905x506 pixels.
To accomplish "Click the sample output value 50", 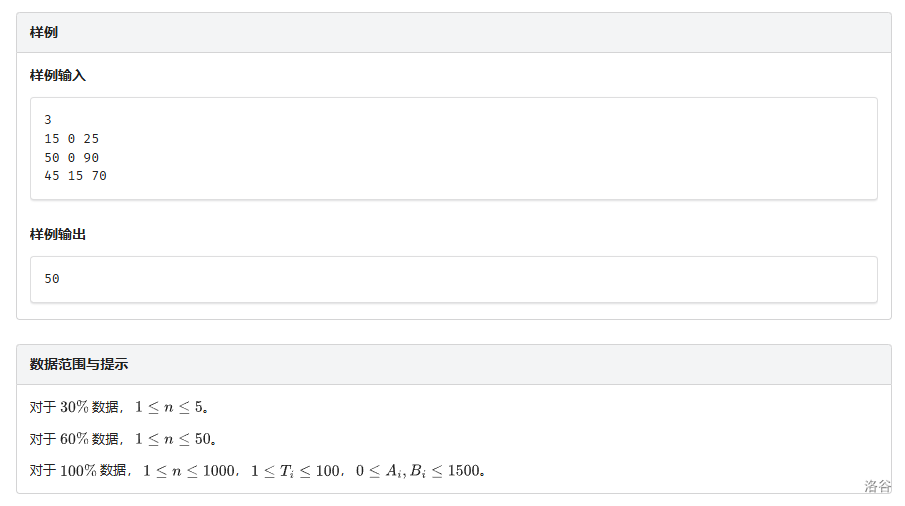I will pyautogui.click(x=52, y=279).
